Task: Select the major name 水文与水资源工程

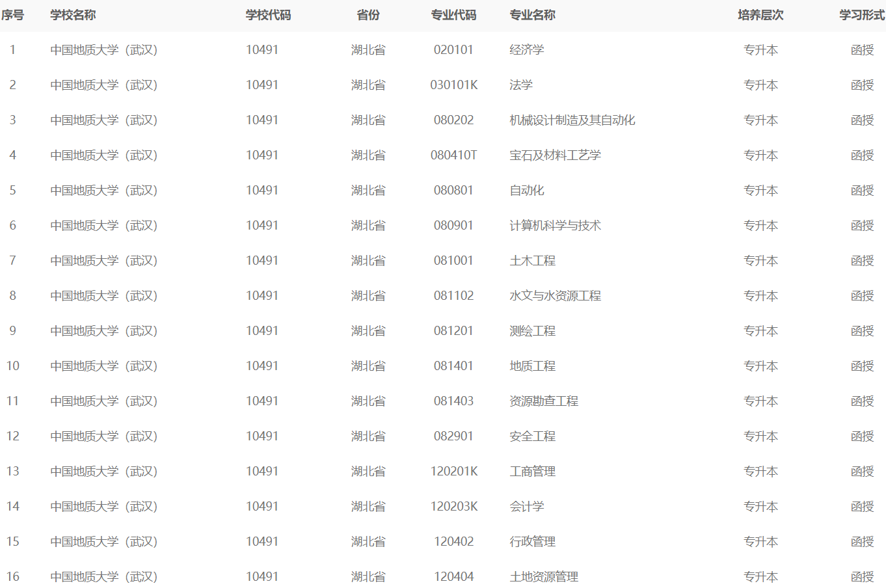Action: [x=555, y=296]
